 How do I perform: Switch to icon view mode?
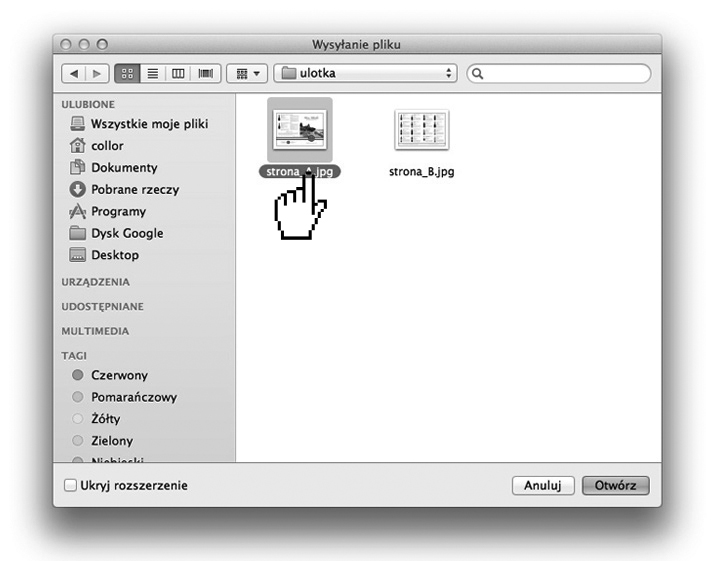[128, 74]
